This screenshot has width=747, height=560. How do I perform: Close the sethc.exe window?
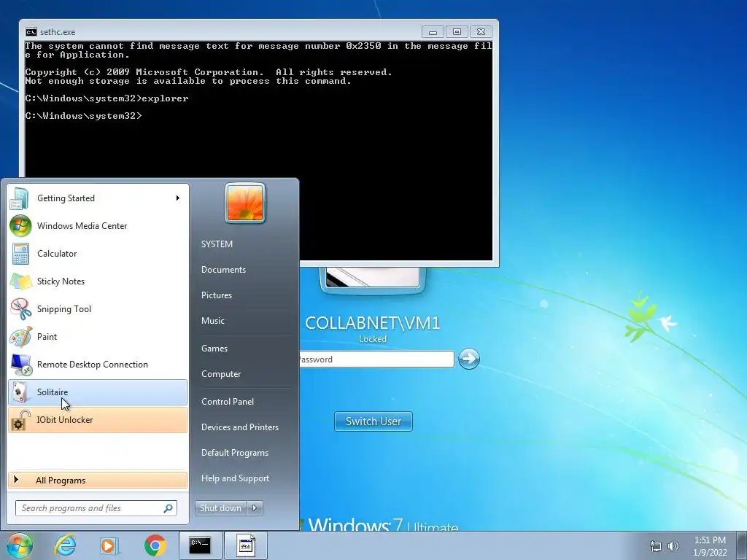tap(481, 32)
